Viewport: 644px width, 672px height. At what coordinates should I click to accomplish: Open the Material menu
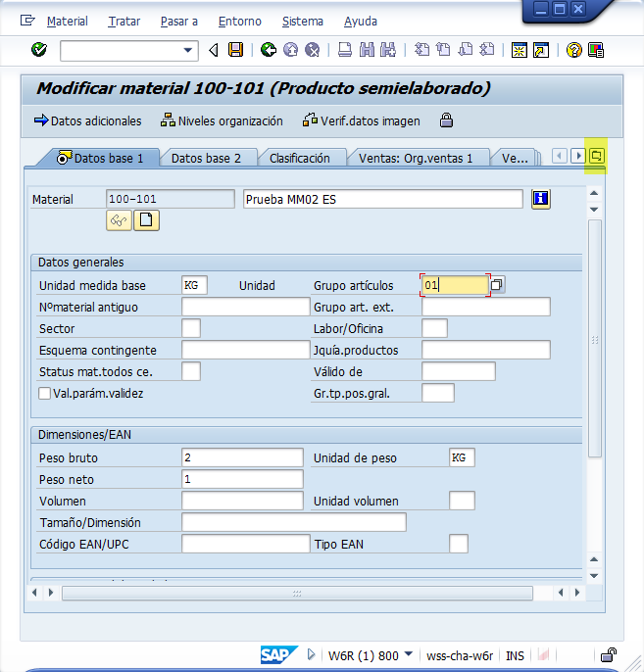(x=68, y=21)
